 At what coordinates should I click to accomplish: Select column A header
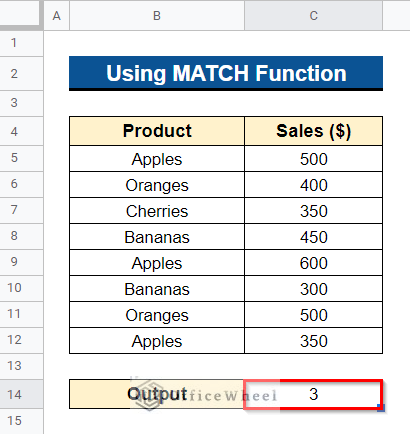click(56, 15)
